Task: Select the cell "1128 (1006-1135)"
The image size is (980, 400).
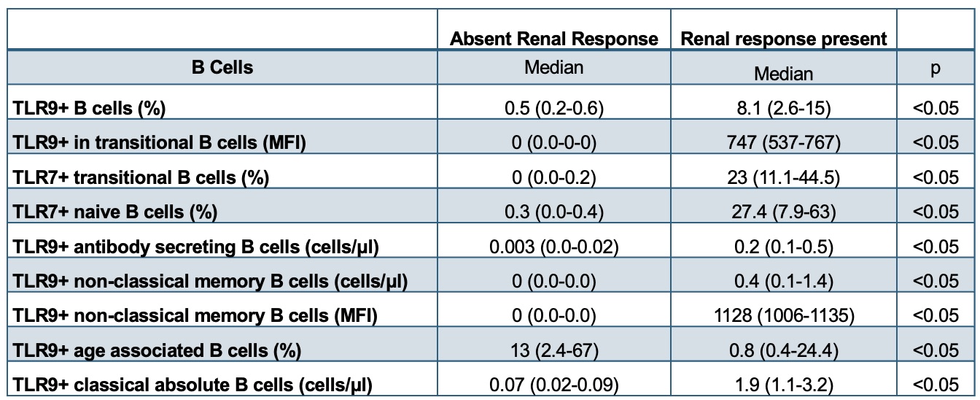Action: [x=783, y=315]
